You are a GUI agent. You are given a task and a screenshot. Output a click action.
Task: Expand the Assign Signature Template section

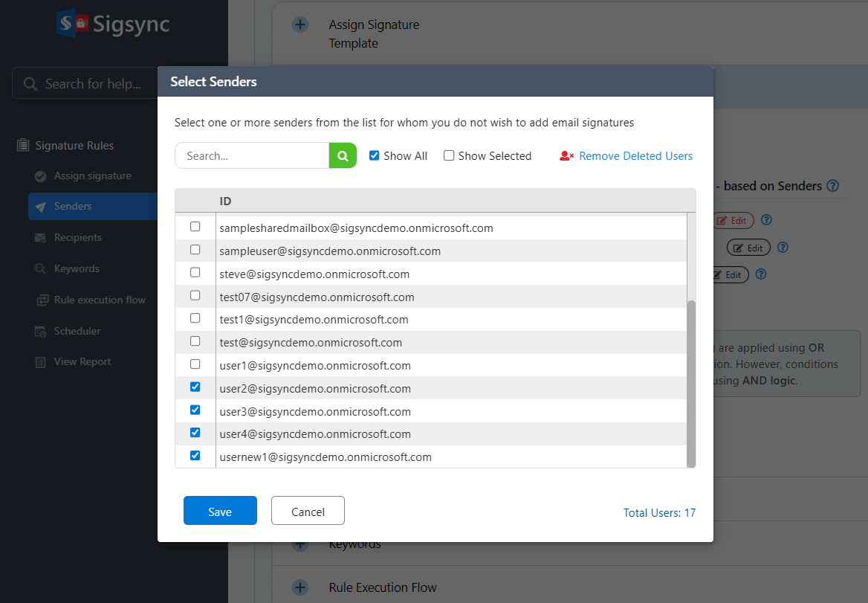(x=300, y=25)
